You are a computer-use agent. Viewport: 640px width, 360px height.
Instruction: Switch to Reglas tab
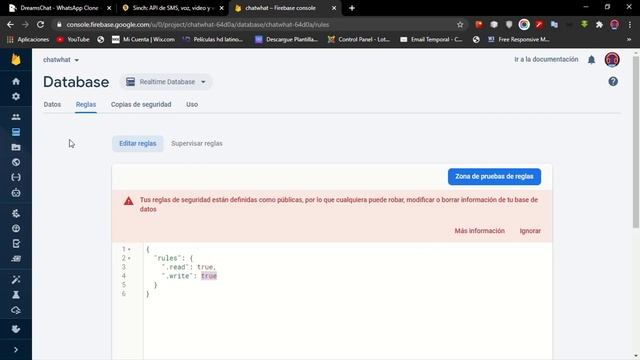coord(86,104)
